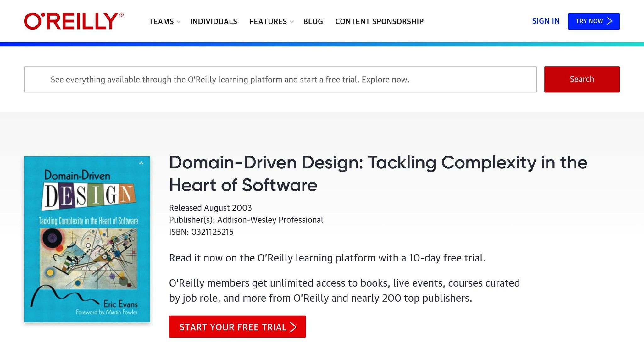This screenshot has width=644, height=362.
Task: Click the publisher name Addison-Wesley Professional
Action: (269, 220)
